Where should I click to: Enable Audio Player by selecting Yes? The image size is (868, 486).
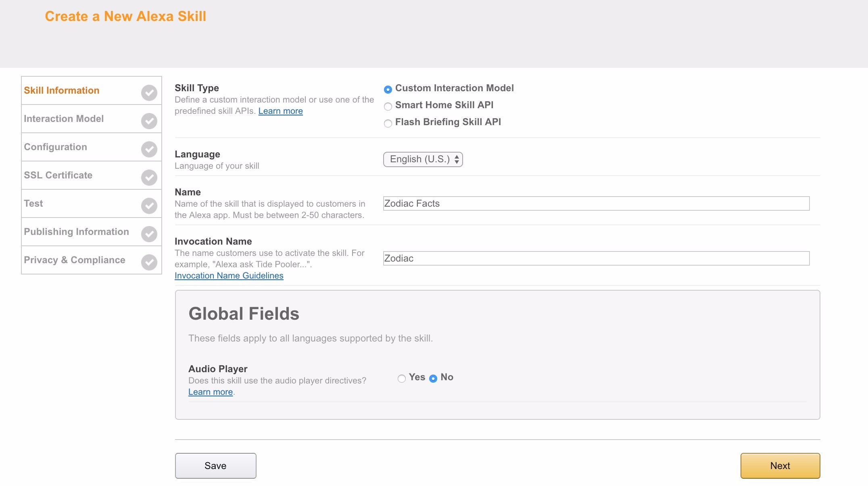(x=401, y=378)
